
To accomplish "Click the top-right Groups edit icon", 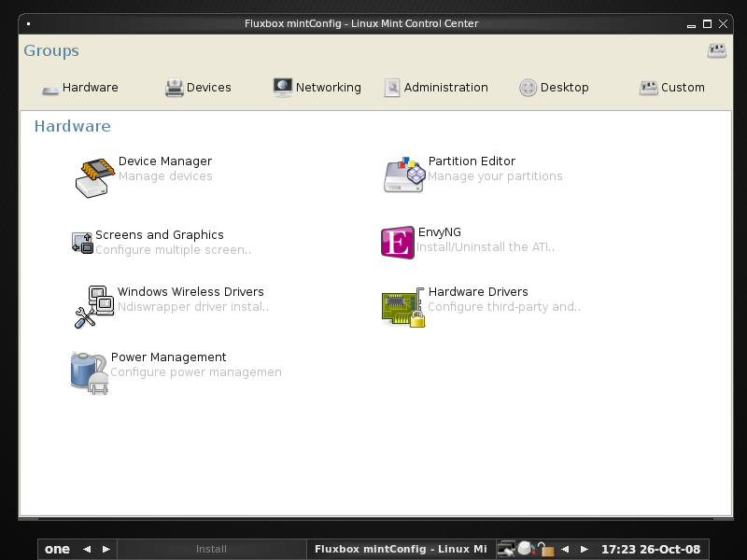I will point(716,51).
